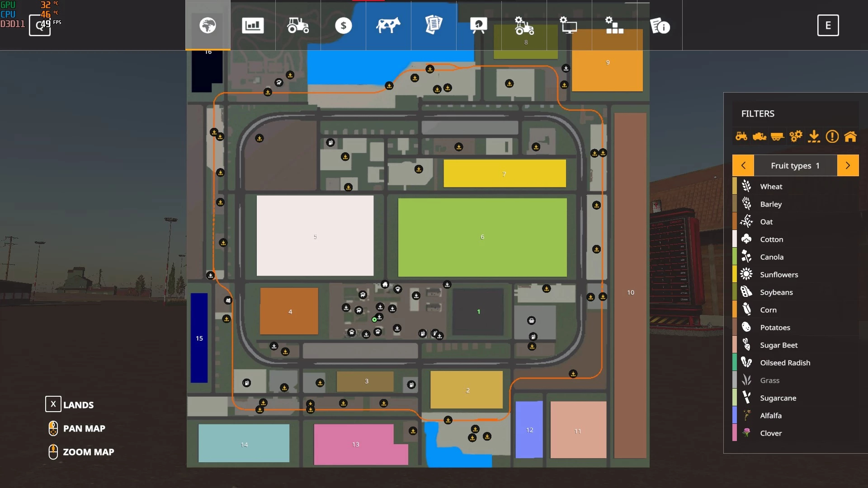Toggle Sunflowers fruit type display
868x488 pixels.
pos(796,274)
